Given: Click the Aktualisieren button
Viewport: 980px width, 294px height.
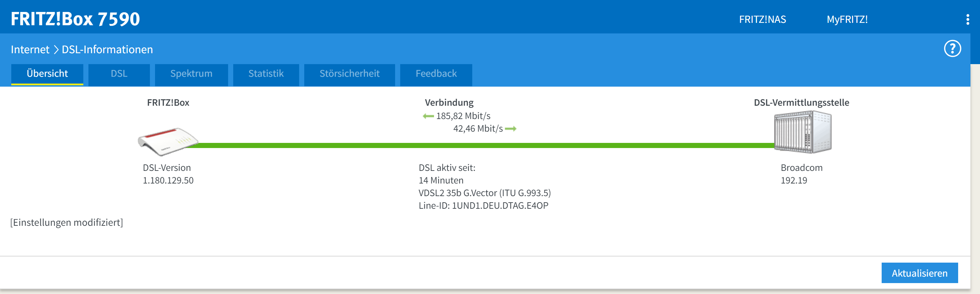Looking at the screenshot, I should coord(920,273).
